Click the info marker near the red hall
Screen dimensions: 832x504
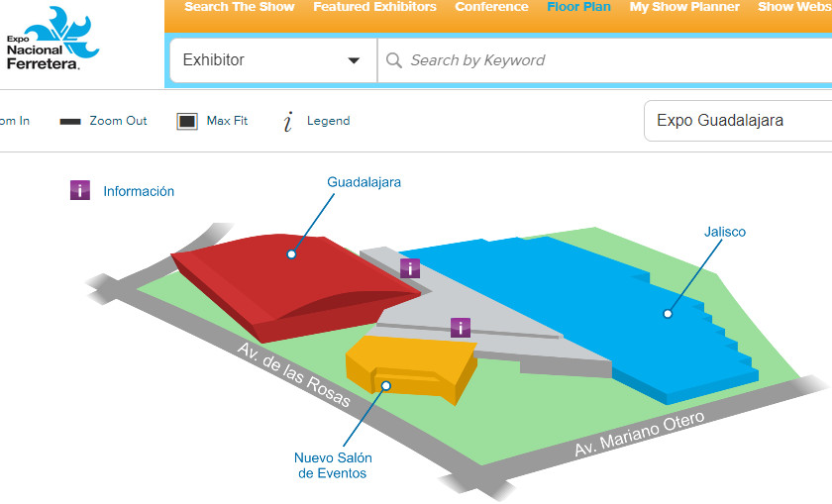coord(410,267)
